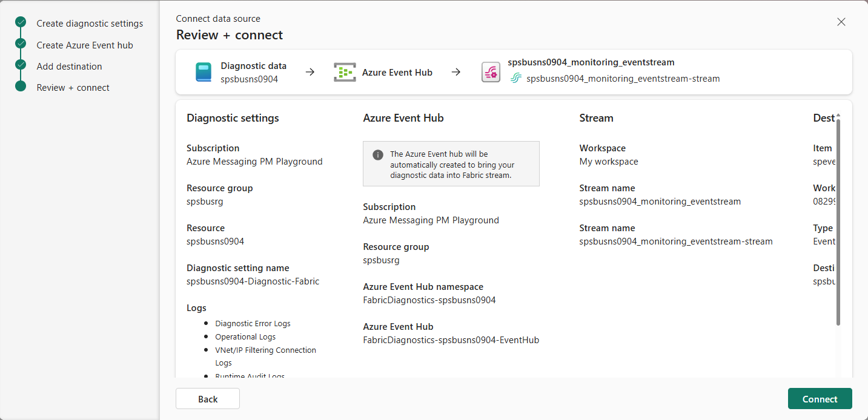868x420 pixels.
Task: Click the info icon in Event hub notice
Action: click(x=377, y=154)
